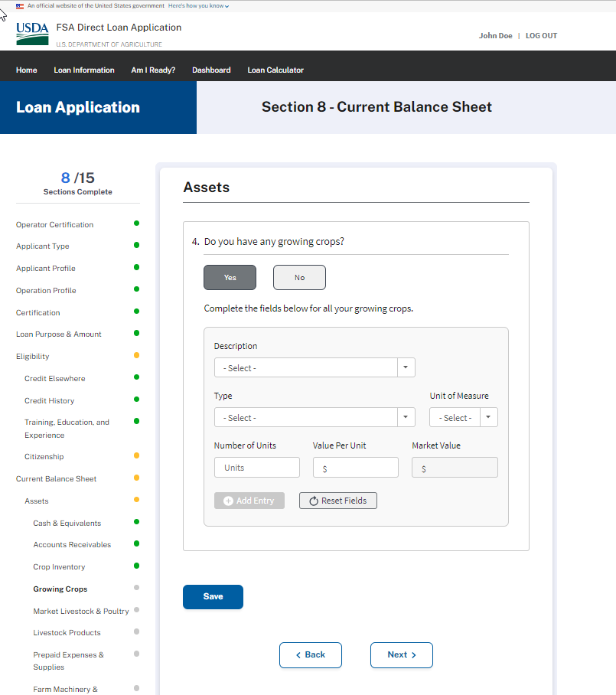Open the Certification section in the sidebar
The image size is (616, 695).
[x=38, y=312]
